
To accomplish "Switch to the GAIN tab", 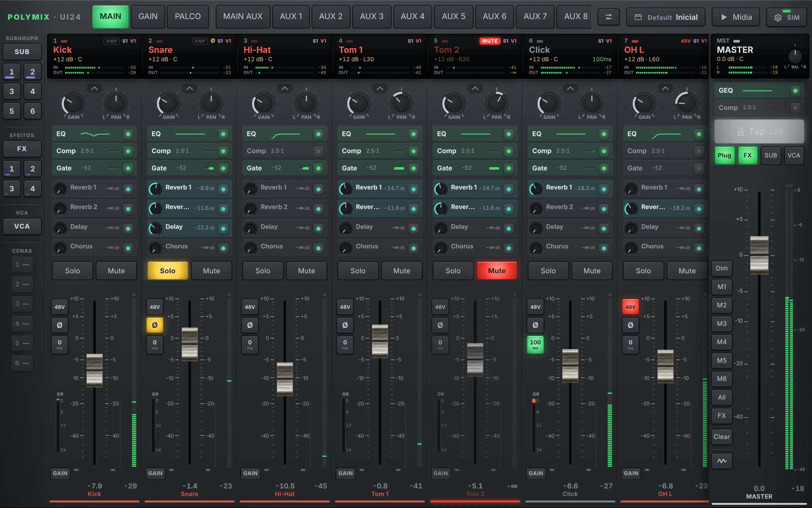I will point(148,17).
